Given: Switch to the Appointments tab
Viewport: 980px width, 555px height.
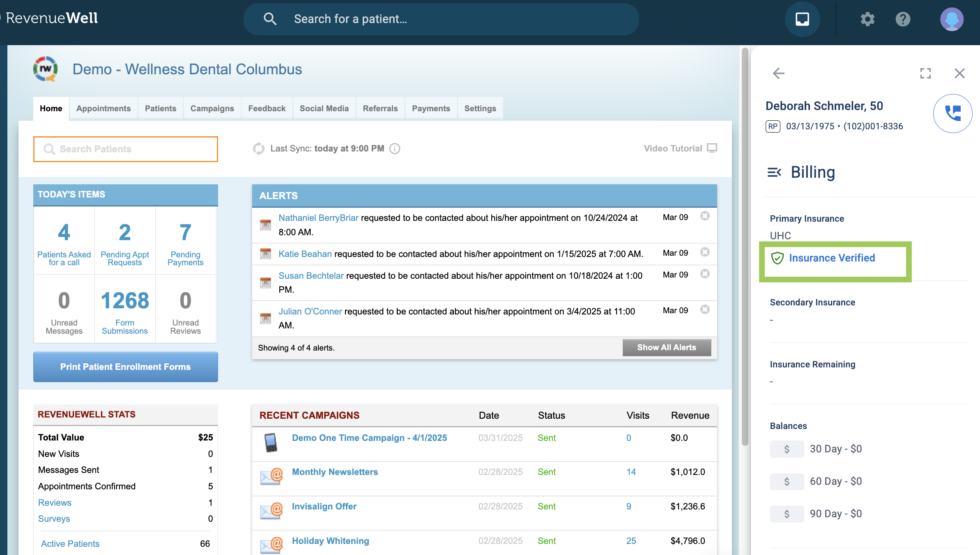Looking at the screenshot, I should coord(104,108).
